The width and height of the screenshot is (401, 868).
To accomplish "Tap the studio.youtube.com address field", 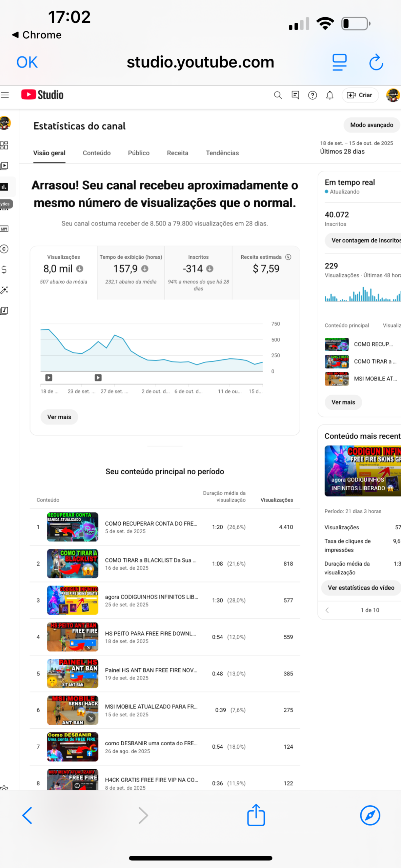I will tap(200, 62).
